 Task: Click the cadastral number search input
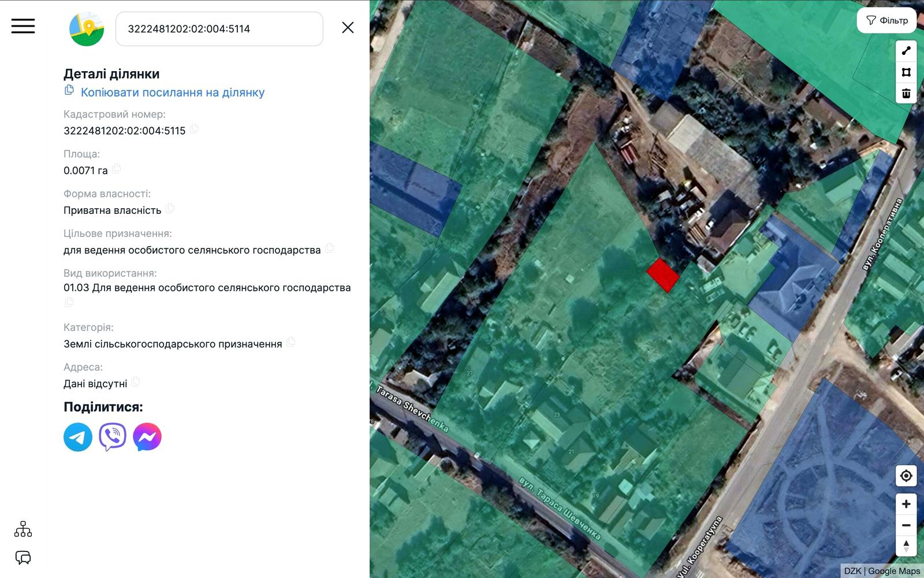tap(219, 29)
